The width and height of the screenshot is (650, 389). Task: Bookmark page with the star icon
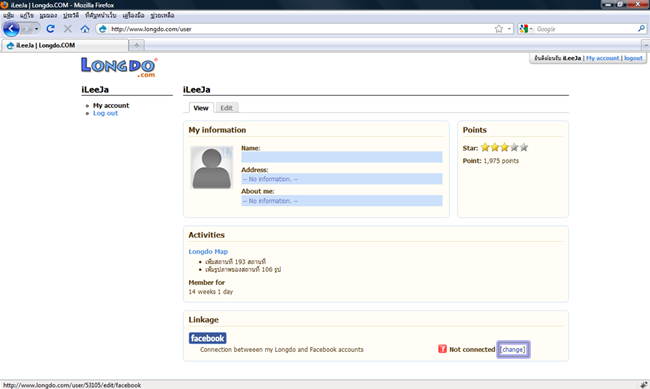click(x=499, y=29)
